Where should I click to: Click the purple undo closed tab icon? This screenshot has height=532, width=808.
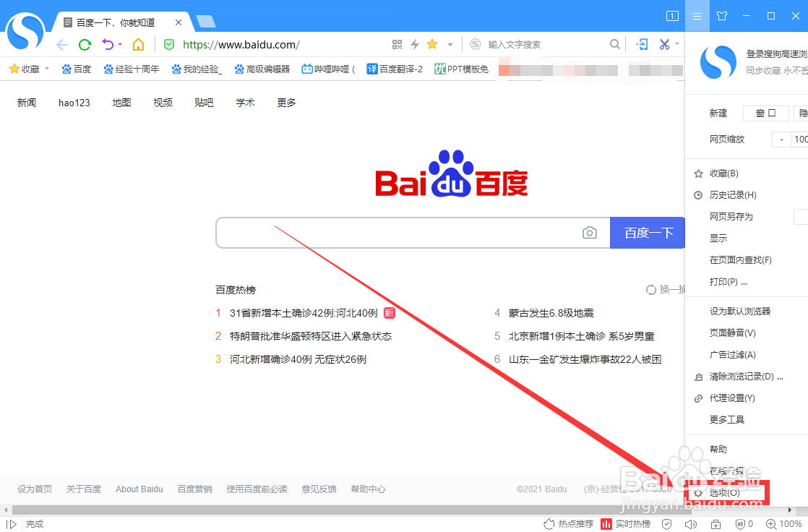coord(108,44)
